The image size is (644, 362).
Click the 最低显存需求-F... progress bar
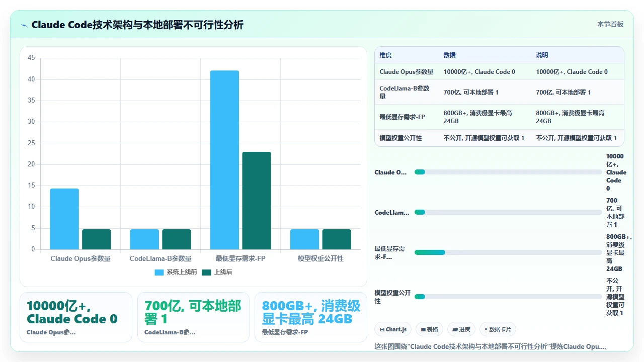508,252
